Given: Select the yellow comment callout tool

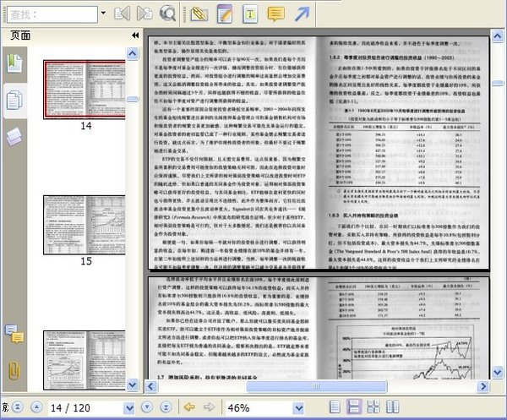Looking at the screenshot, I should click(x=275, y=14).
